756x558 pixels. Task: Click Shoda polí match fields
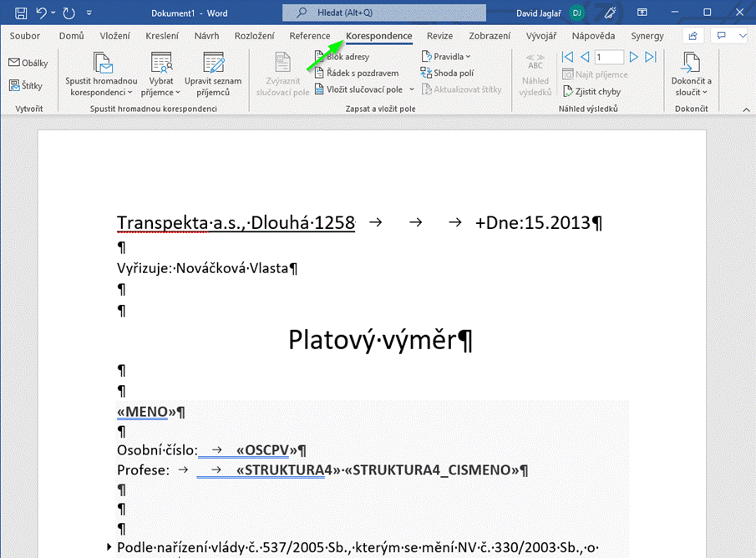point(448,73)
